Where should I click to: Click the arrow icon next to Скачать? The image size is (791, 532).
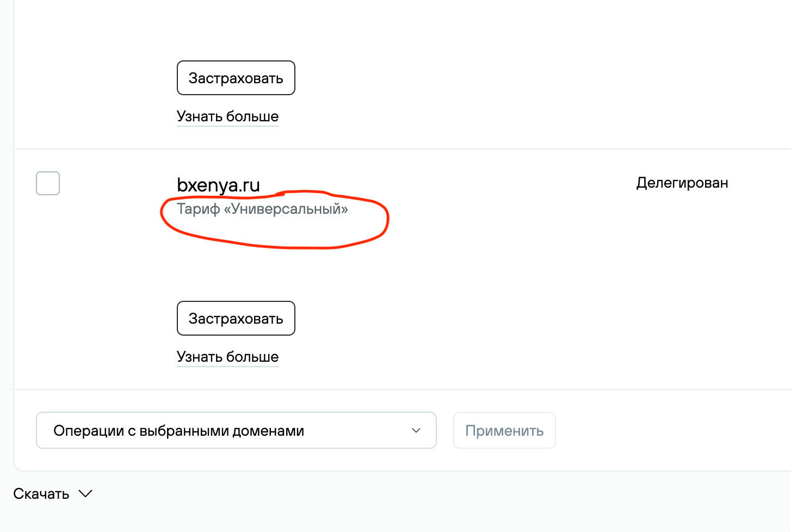click(x=85, y=493)
